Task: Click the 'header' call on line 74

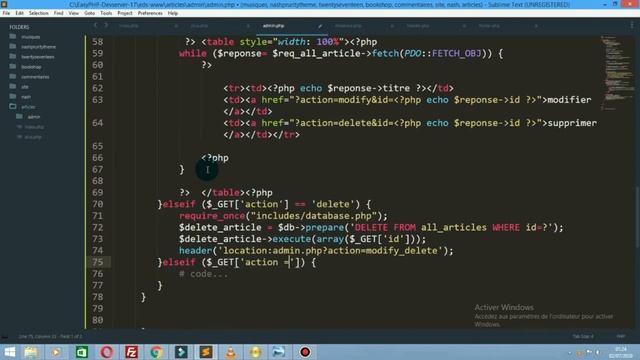Action: pos(195,251)
